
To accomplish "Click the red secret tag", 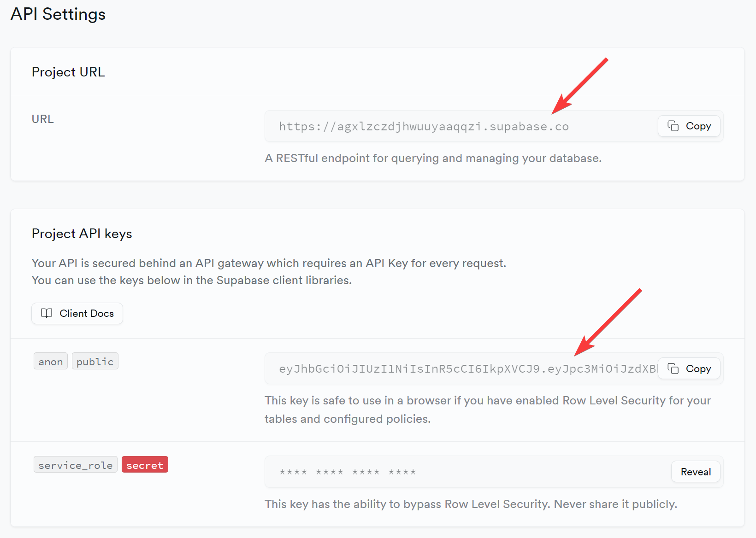I will point(145,465).
